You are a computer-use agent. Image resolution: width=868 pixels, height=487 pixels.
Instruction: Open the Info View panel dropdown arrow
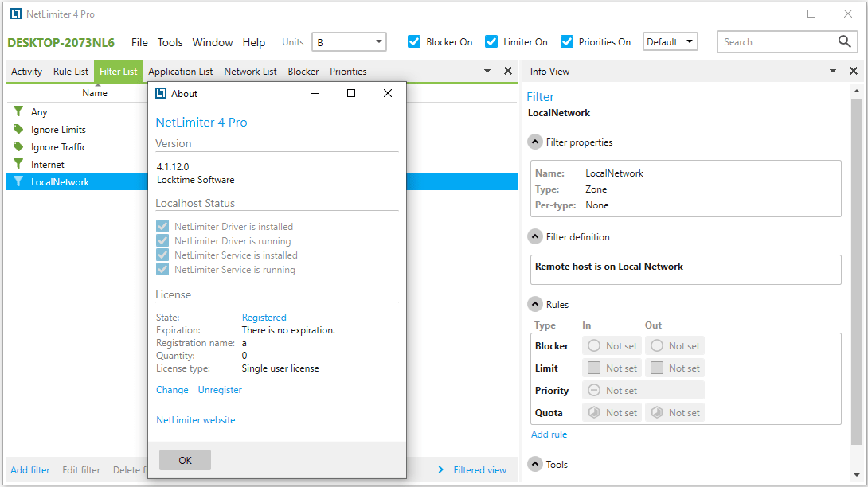[833, 71]
